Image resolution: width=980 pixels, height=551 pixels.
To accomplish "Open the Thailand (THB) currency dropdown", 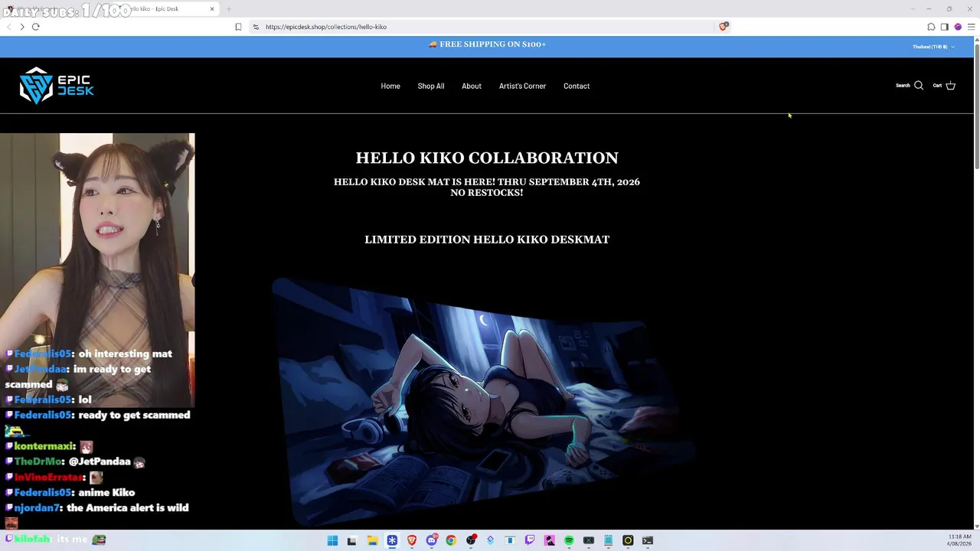I will pos(933,47).
